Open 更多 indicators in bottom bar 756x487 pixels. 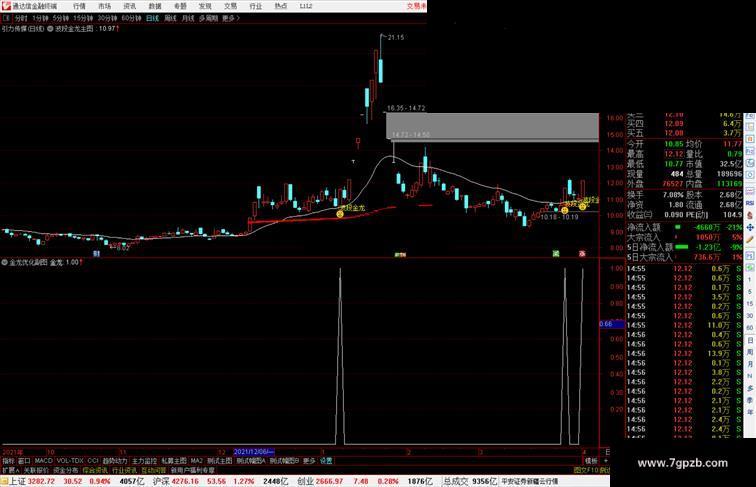tap(309, 461)
